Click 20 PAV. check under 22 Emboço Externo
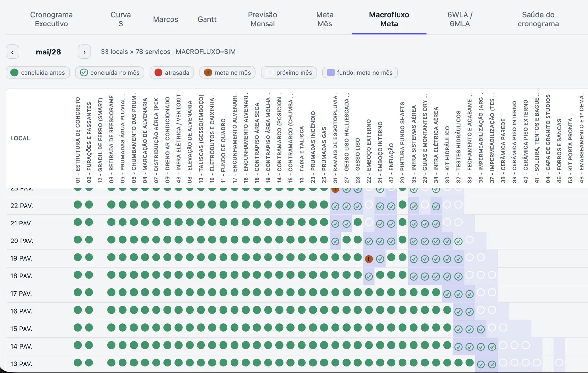Image resolution: width=588 pixels, height=373 pixels. click(x=369, y=241)
